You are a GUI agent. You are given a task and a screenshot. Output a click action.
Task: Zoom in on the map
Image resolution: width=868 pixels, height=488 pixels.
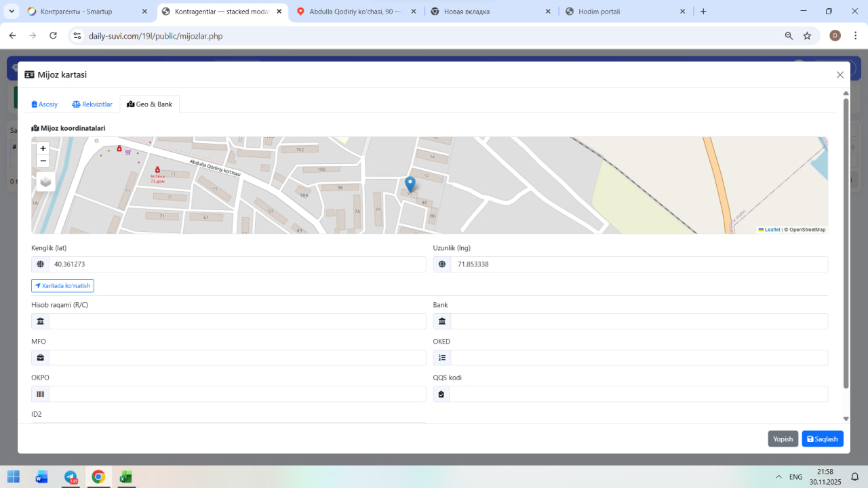(43, 148)
